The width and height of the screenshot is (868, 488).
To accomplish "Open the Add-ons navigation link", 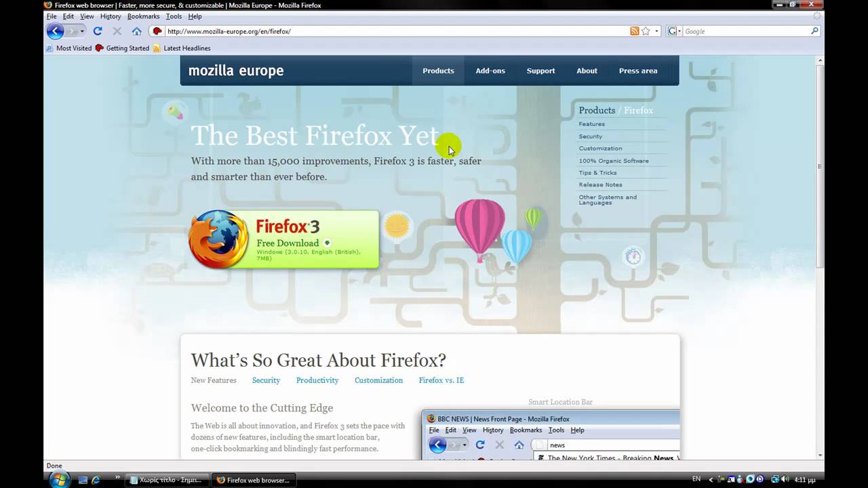I will tap(490, 70).
